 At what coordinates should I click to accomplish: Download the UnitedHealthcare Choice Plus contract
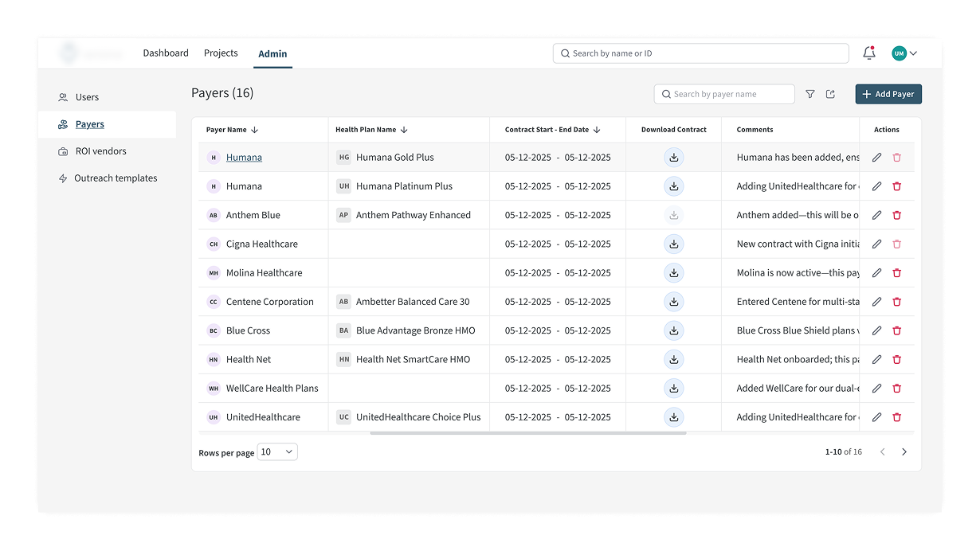tap(673, 417)
